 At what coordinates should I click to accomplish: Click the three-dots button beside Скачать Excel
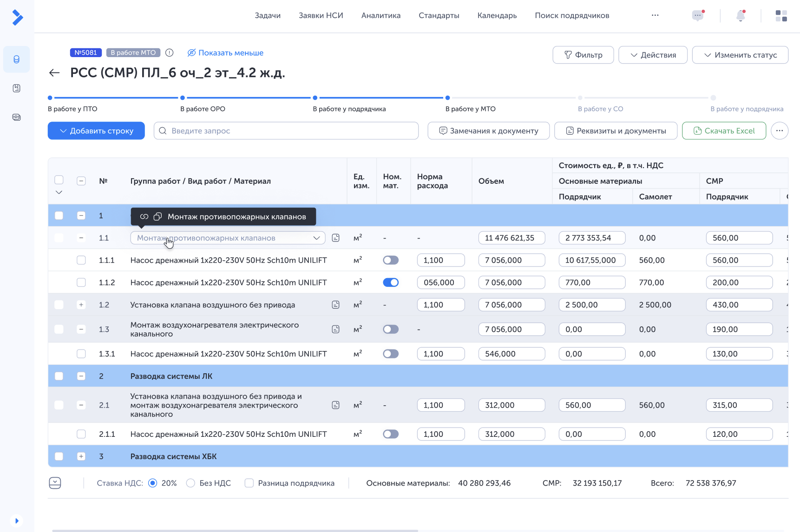click(779, 131)
